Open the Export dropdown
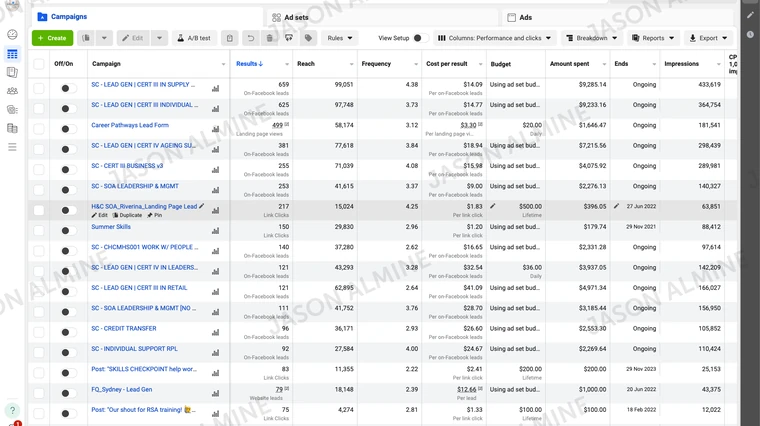Image resolution: width=760 pixels, height=426 pixels. coord(708,38)
